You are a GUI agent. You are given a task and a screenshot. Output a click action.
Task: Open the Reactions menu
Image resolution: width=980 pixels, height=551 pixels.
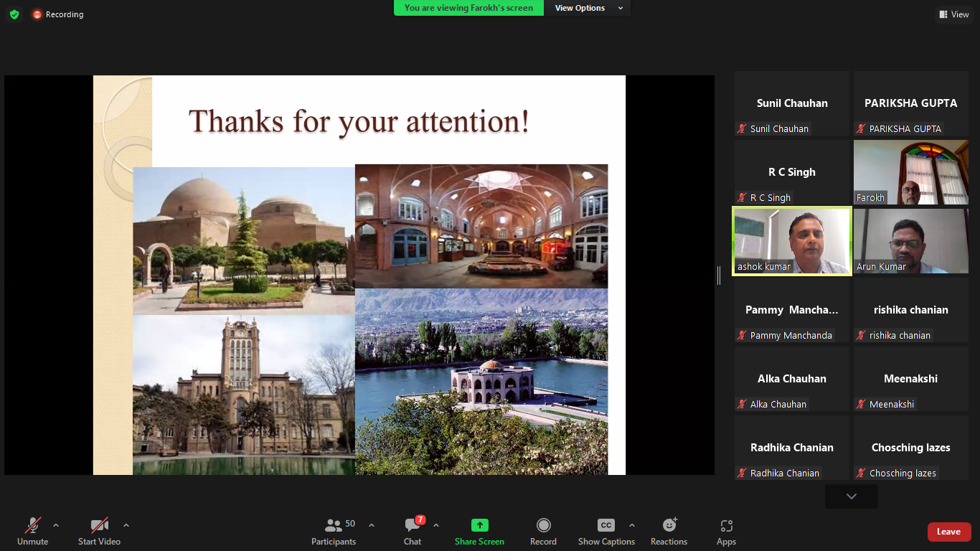tap(669, 532)
